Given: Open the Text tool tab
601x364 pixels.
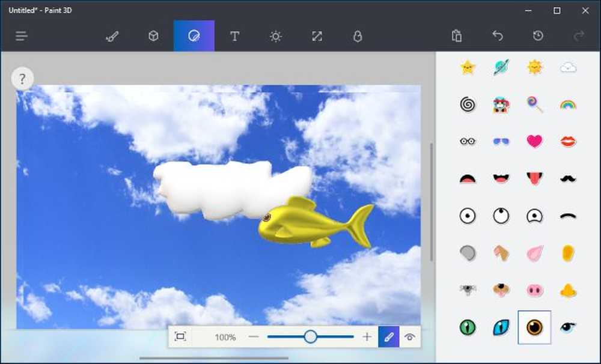Looking at the screenshot, I should tap(234, 36).
